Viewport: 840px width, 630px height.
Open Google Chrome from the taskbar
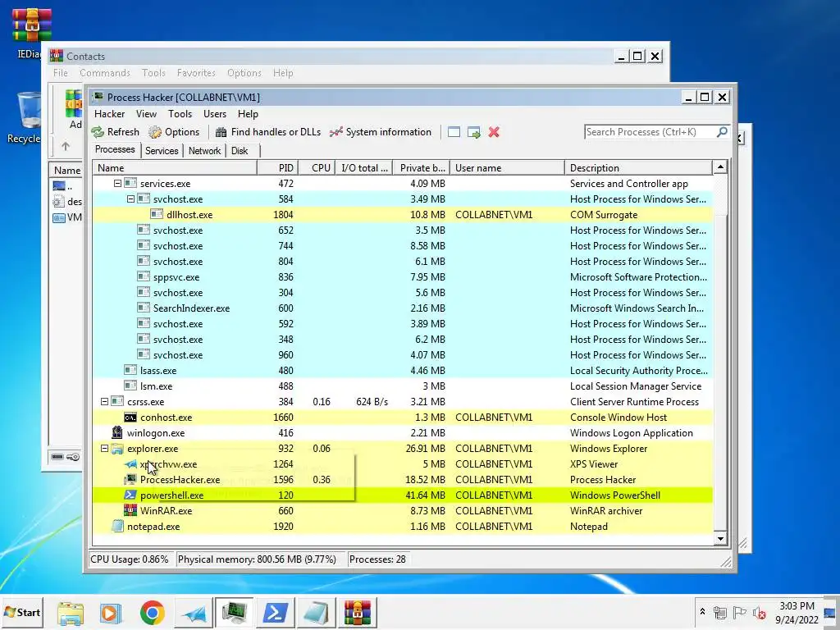[x=152, y=613]
